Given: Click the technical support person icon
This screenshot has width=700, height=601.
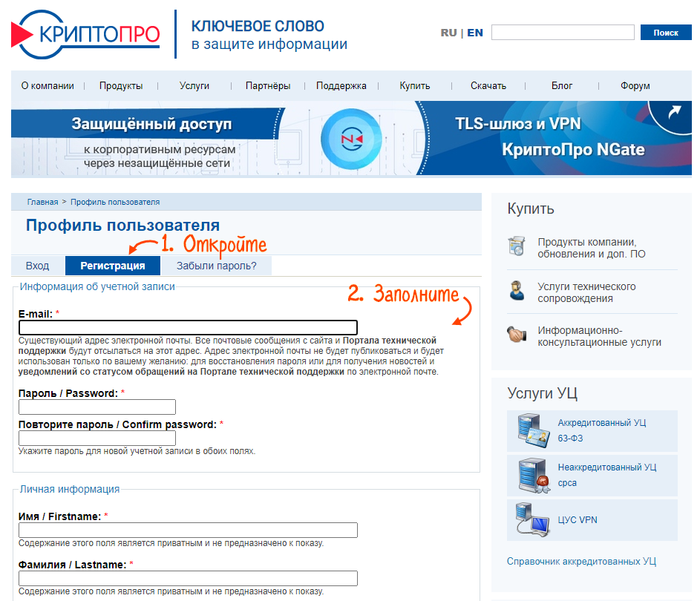Looking at the screenshot, I should [517, 290].
